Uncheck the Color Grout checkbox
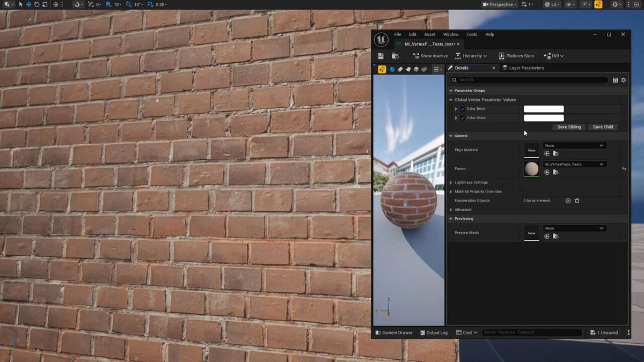 pyautogui.click(x=463, y=118)
